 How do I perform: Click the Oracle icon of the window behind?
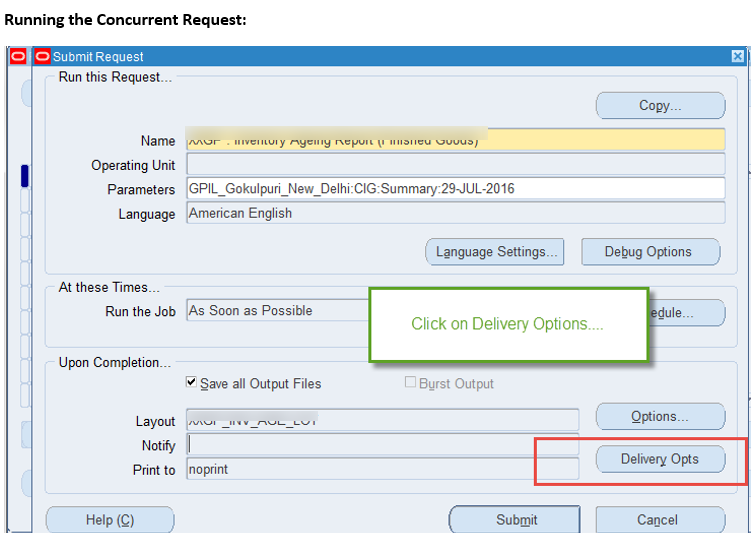18,57
